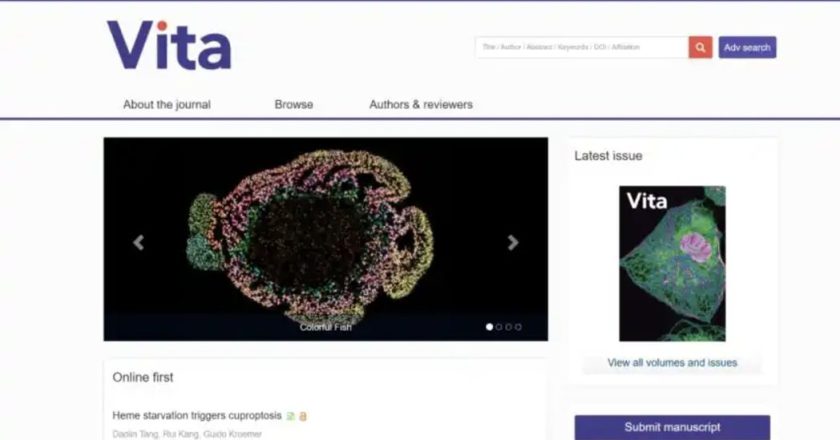840x440 pixels.
Task: Click the Adv search button
Action: point(747,47)
